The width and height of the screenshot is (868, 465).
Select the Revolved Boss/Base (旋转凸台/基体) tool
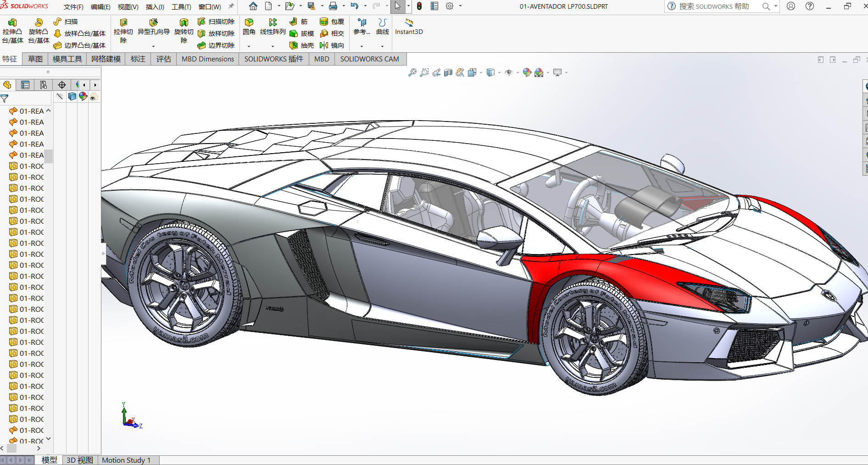point(39,31)
